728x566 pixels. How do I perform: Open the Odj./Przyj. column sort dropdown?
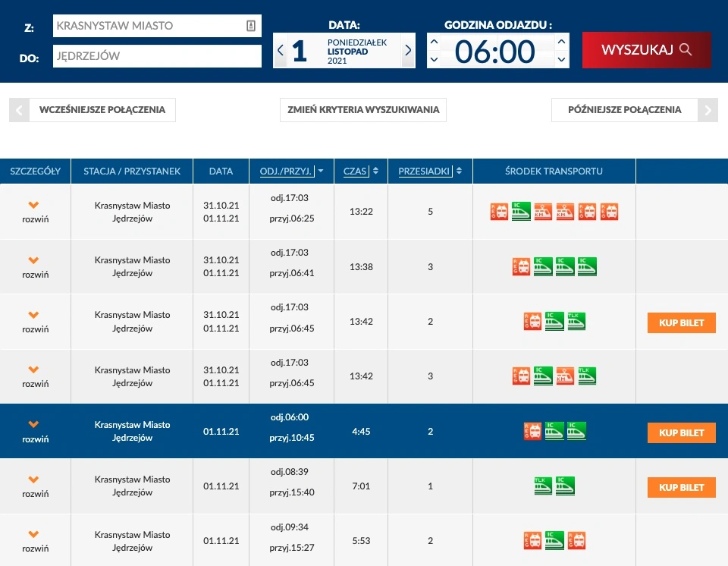click(x=320, y=171)
